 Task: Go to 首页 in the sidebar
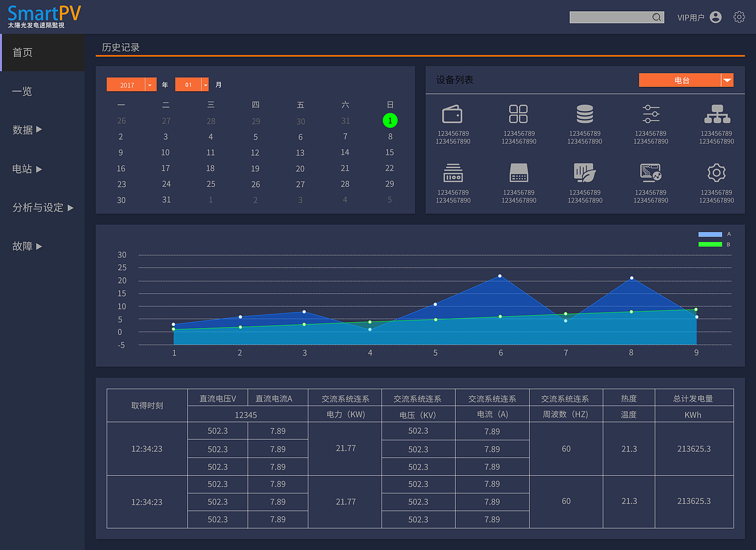tap(43, 53)
